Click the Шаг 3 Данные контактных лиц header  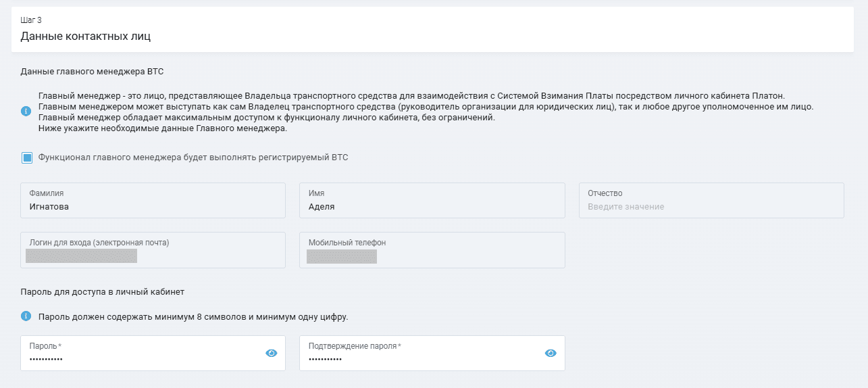433,29
